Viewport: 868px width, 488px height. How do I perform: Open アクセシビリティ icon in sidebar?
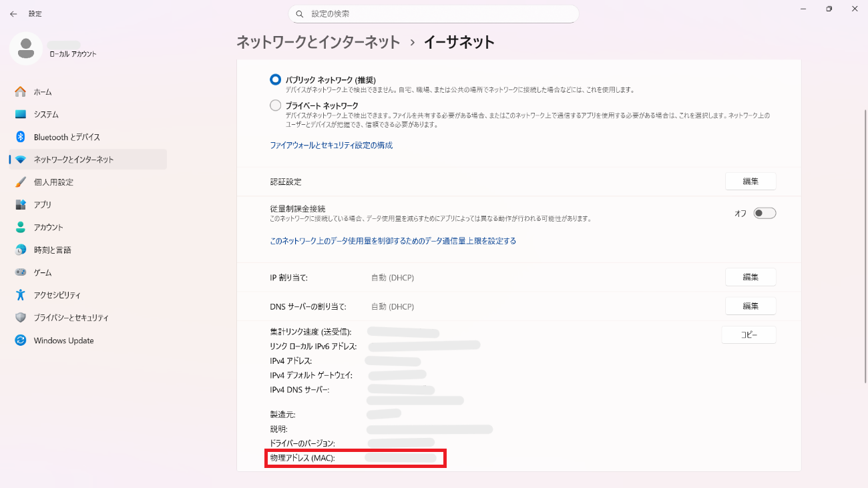(x=21, y=295)
